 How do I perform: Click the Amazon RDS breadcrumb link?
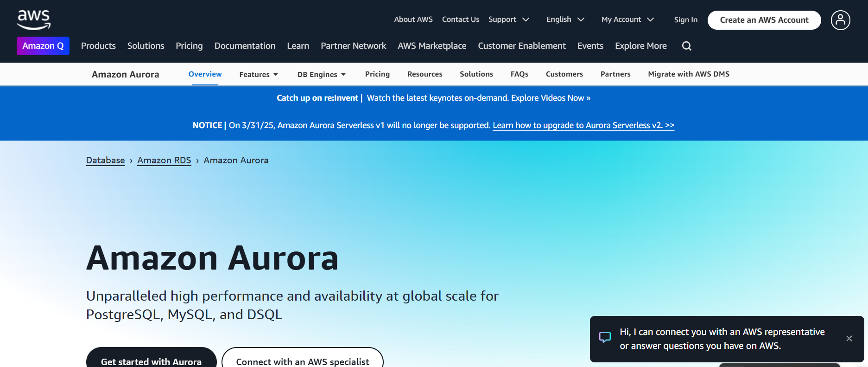click(x=164, y=161)
